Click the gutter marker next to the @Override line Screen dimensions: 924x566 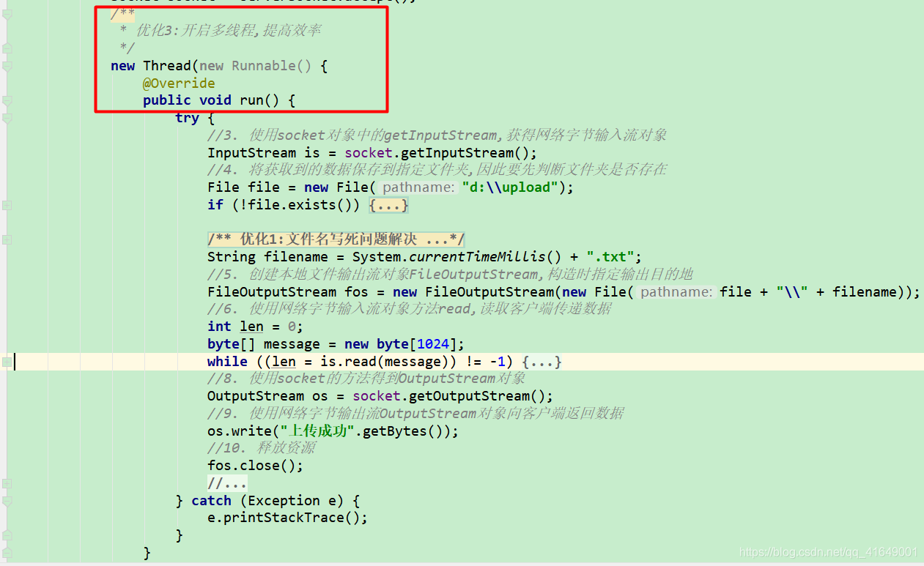(x=5, y=83)
